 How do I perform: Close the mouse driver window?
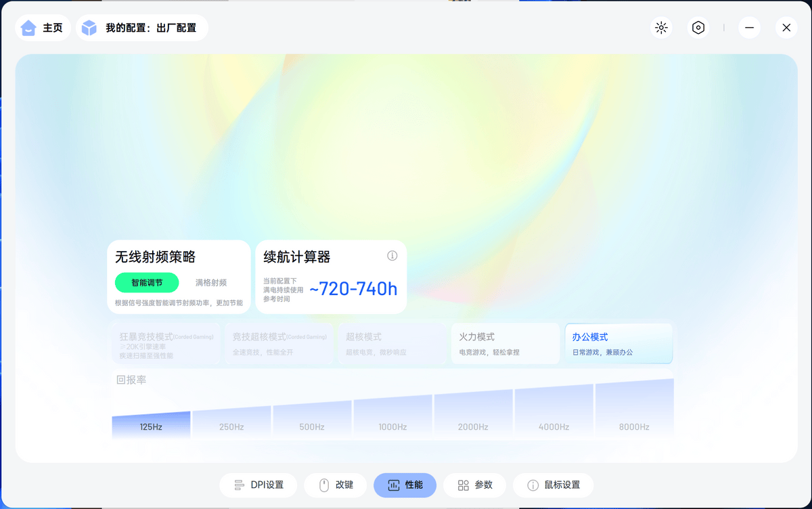786,28
